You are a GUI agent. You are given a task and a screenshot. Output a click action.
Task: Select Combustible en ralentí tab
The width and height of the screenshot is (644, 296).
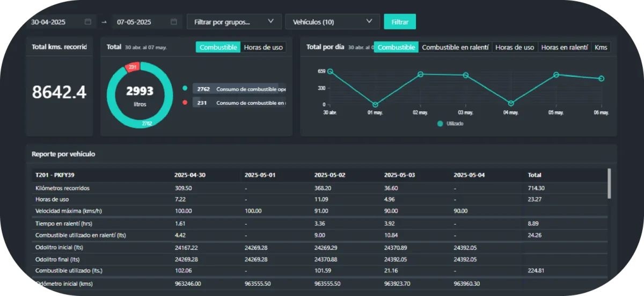coord(455,47)
